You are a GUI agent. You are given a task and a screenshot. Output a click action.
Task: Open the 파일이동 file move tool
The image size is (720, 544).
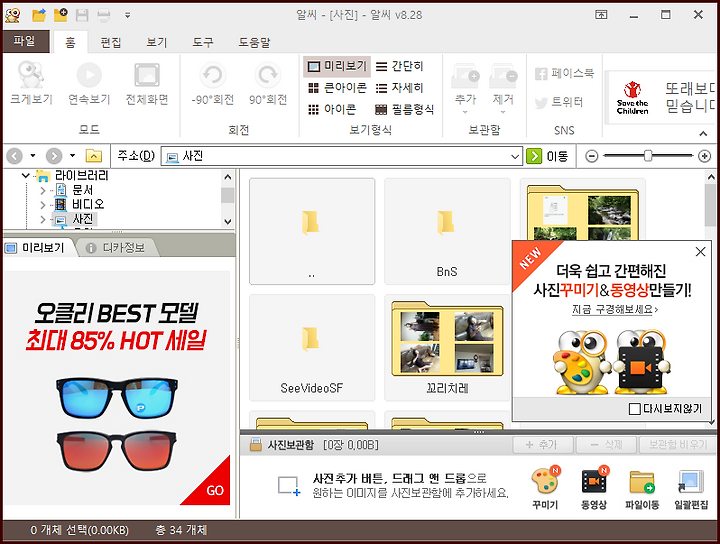(642, 488)
